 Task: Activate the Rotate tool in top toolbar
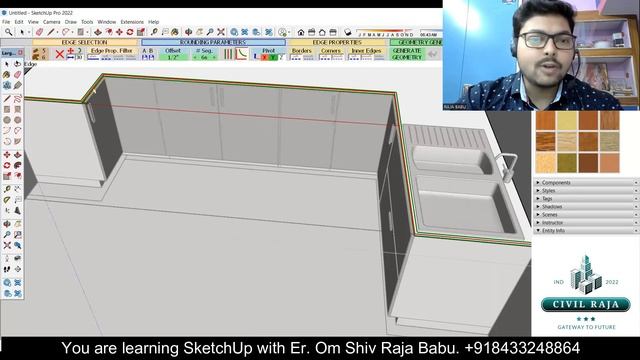(130, 31)
